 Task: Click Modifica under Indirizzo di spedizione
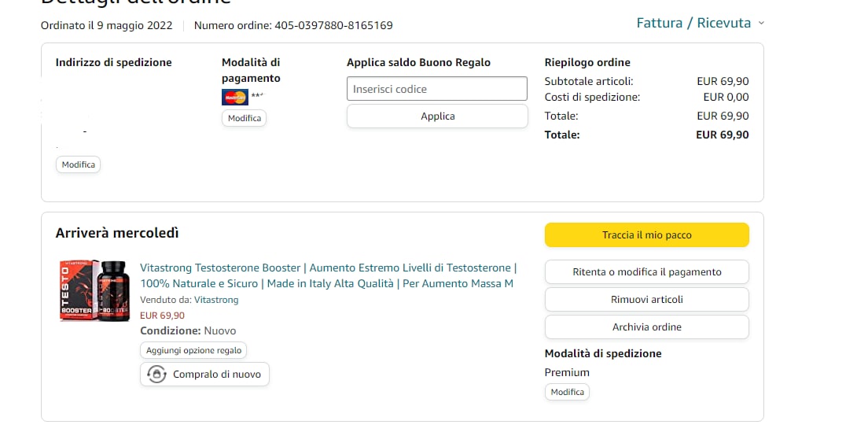78,164
